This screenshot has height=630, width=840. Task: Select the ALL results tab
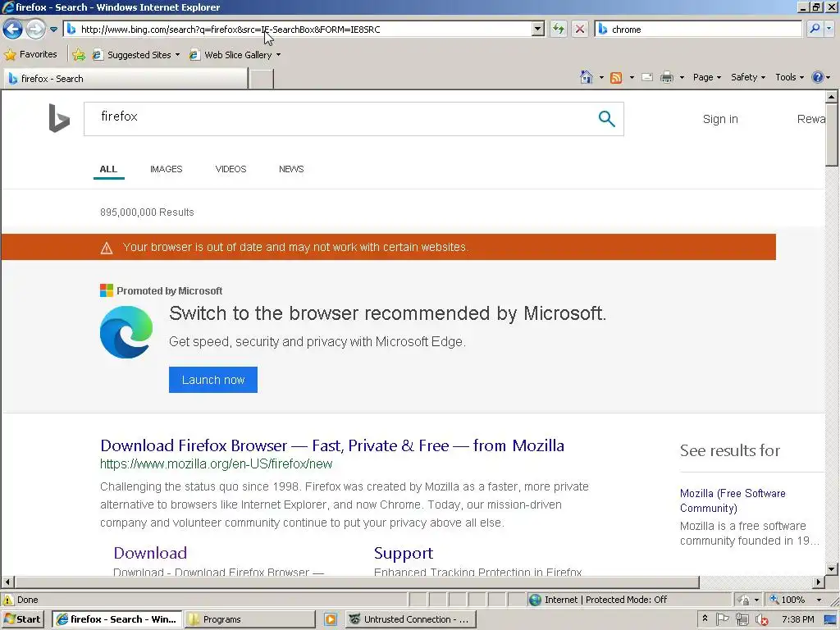108,169
